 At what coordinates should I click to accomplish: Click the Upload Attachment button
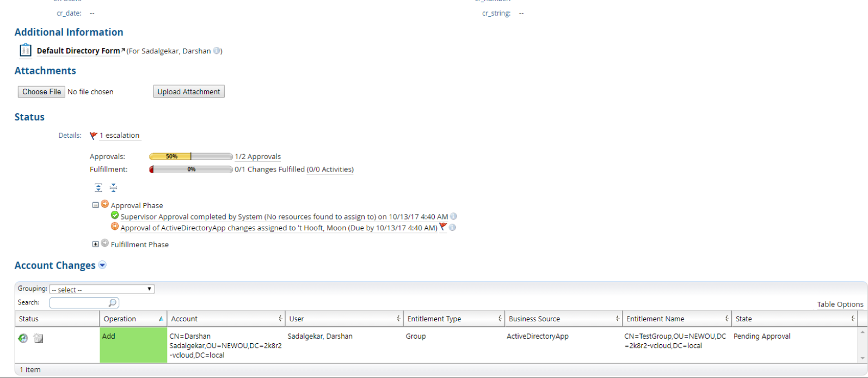189,92
